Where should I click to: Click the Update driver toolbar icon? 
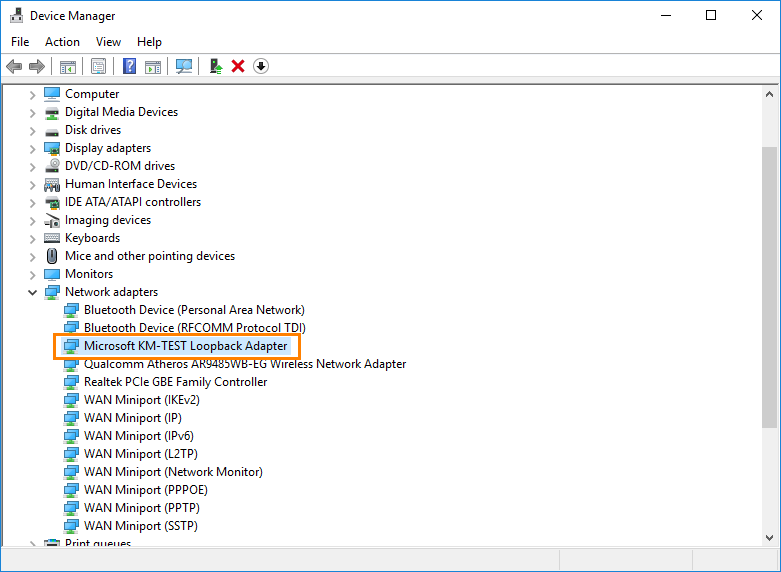click(216, 66)
